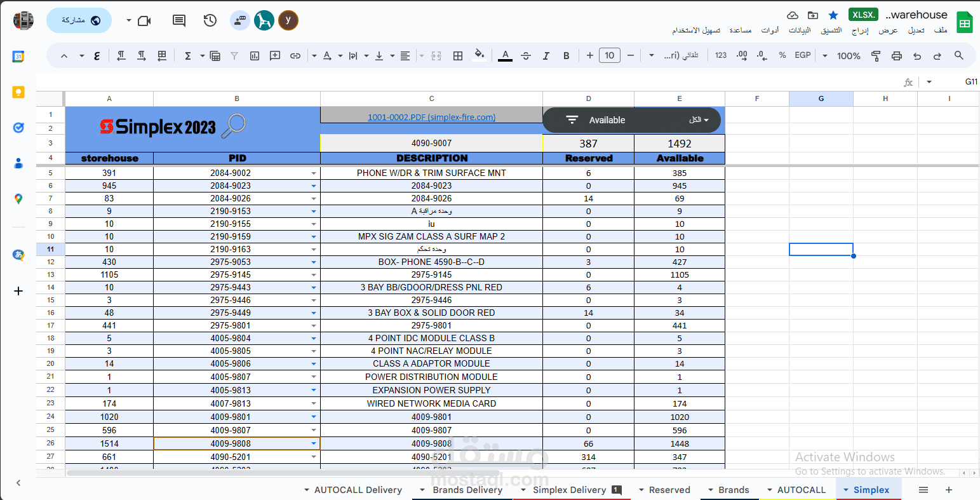Select the Paint format roller icon

[876, 56]
